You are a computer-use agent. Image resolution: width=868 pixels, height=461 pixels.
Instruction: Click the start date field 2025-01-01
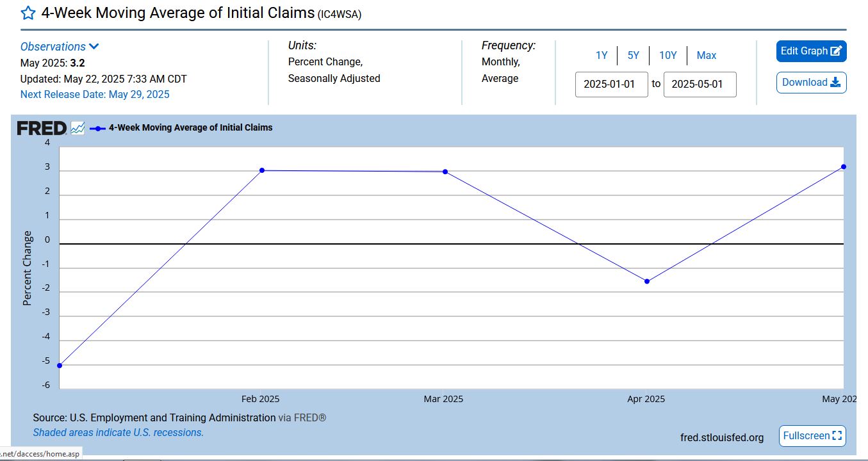611,85
